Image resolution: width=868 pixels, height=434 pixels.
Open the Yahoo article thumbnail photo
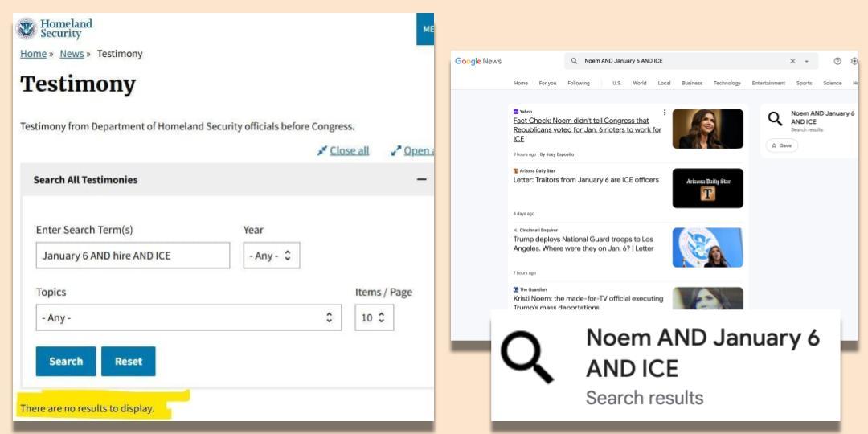pos(707,129)
